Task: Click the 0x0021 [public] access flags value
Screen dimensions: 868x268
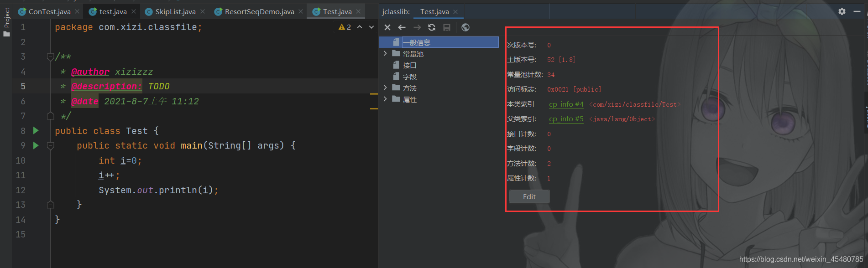Action: click(x=574, y=89)
